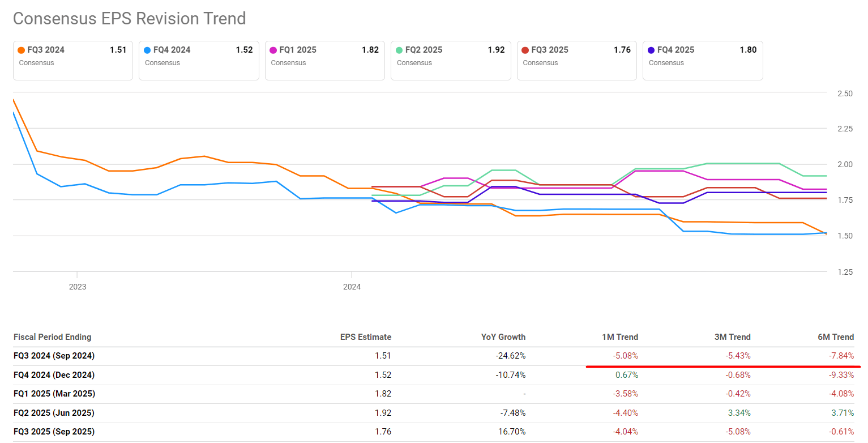The height and width of the screenshot is (443, 868).
Task: Click the -0.68% 3M trend value
Action: pos(738,375)
